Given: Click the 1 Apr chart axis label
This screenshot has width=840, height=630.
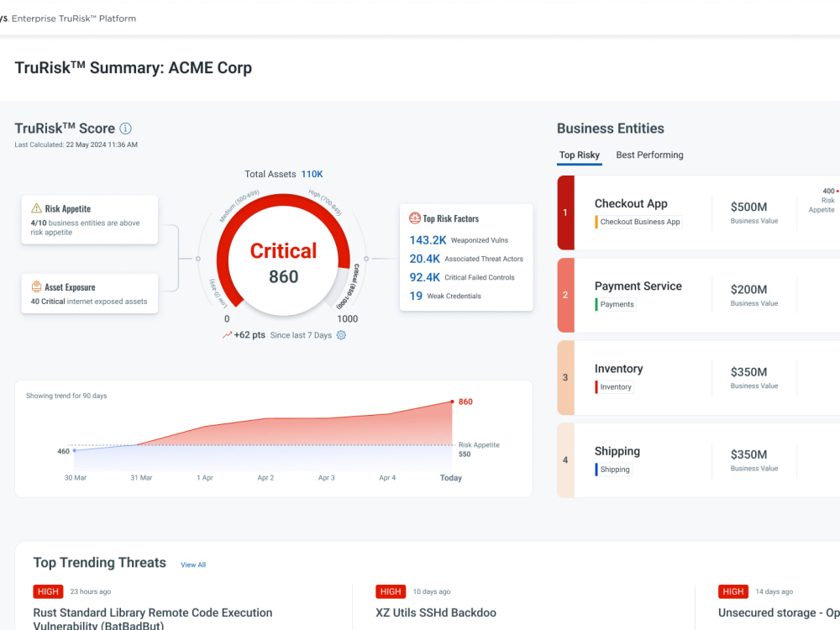Looking at the screenshot, I should (205, 478).
